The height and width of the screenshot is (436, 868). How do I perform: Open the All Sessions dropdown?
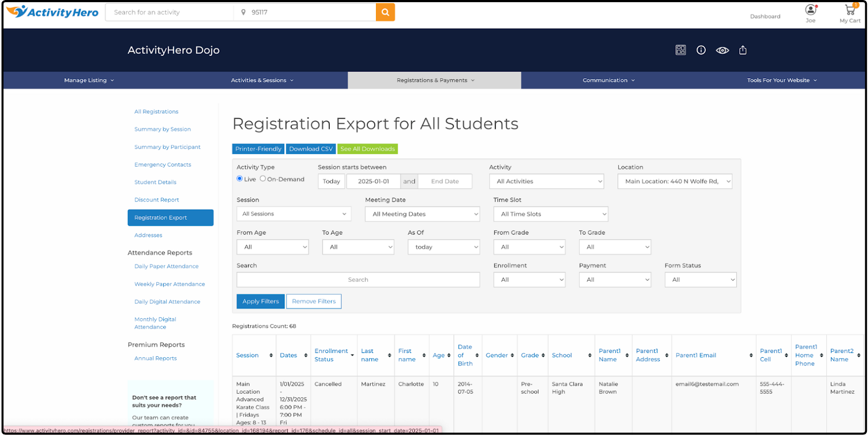[294, 214]
